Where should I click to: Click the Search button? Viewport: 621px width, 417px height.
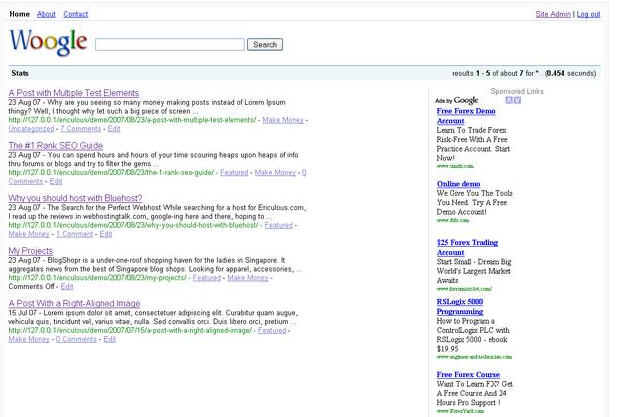tap(265, 44)
